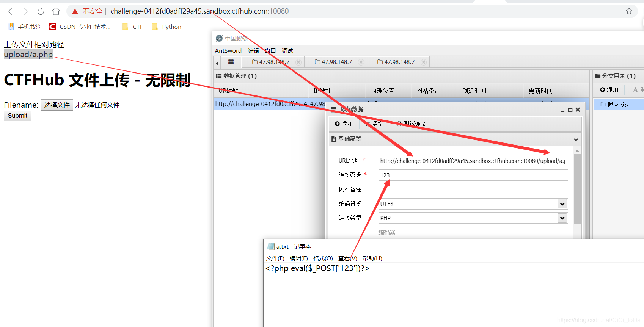Viewport: 644px width, 327px height.
Task: Click the 连接密码 input field
Action: pyautogui.click(x=473, y=175)
